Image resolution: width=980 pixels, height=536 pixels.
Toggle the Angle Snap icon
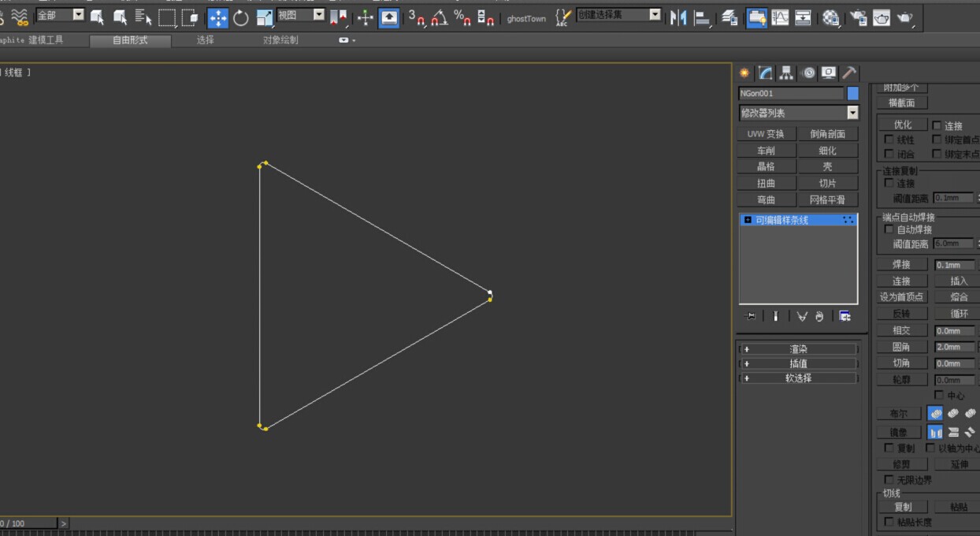[440, 17]
